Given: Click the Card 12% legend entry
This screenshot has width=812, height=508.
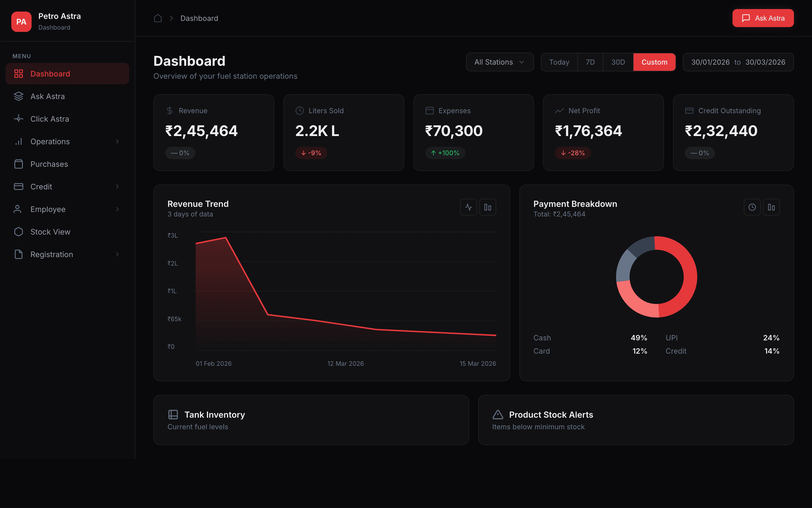Looking at the screenshot, I should coord(590,351).
